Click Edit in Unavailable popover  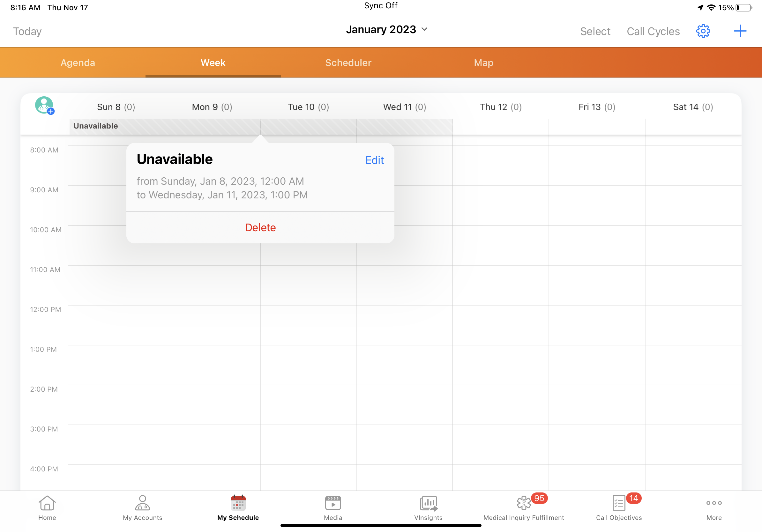374,160
